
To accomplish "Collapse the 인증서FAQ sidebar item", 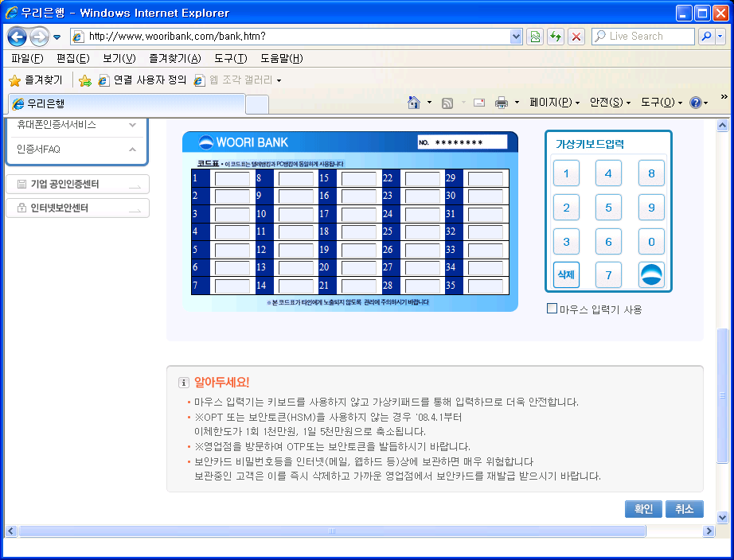I will pos(77,150).
